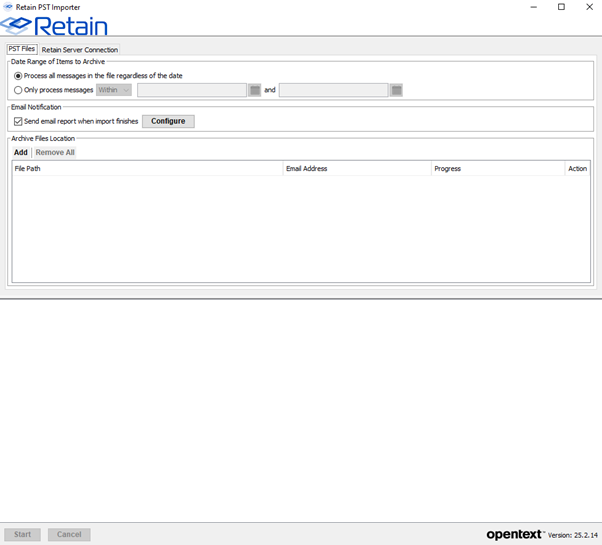
Task: Click the Email Address column header
Action: tap(357, 168)
